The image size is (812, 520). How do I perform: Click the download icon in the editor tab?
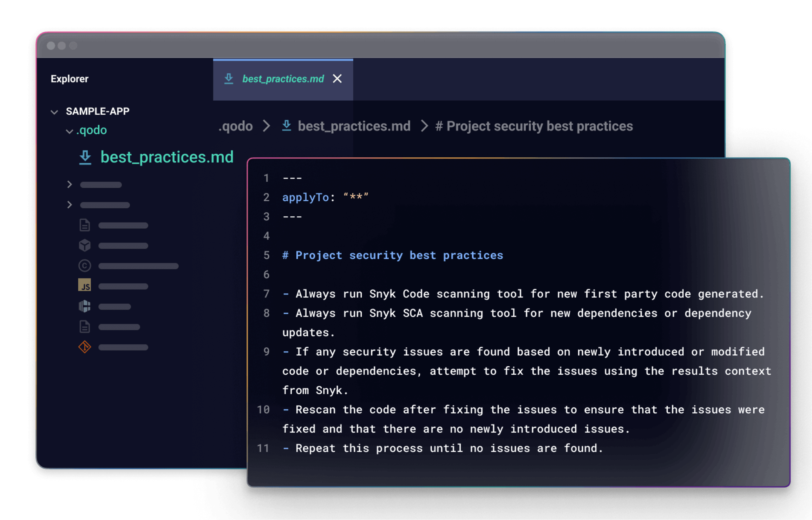[229, 79]
